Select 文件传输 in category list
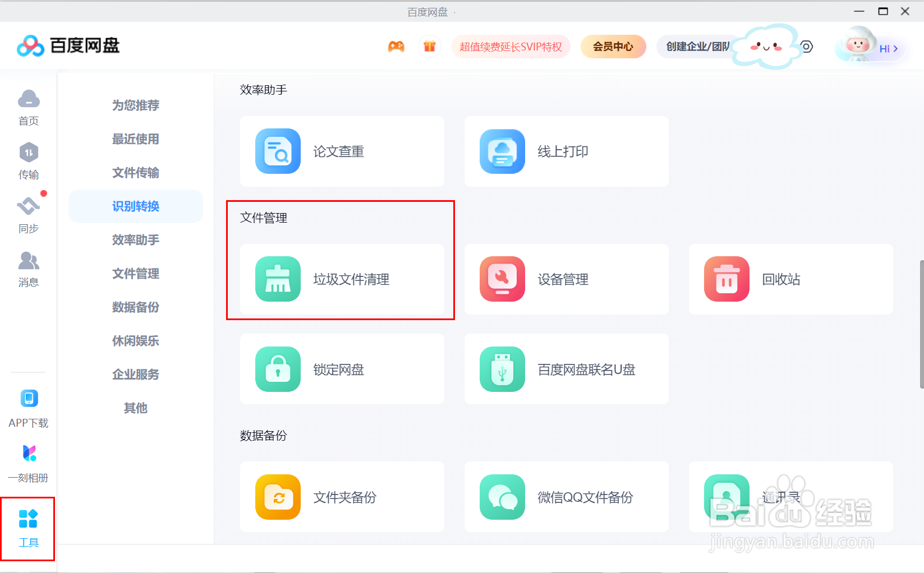Screen dimensions: 924x573 136,173
